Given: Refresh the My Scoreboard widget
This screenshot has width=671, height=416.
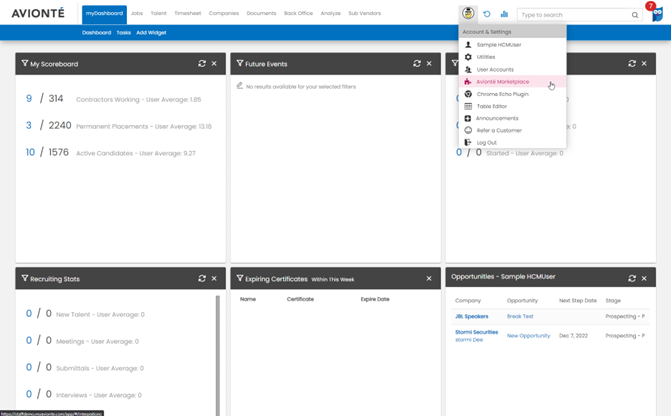Looking at the screenshot, I should click(x=202, y=63).
